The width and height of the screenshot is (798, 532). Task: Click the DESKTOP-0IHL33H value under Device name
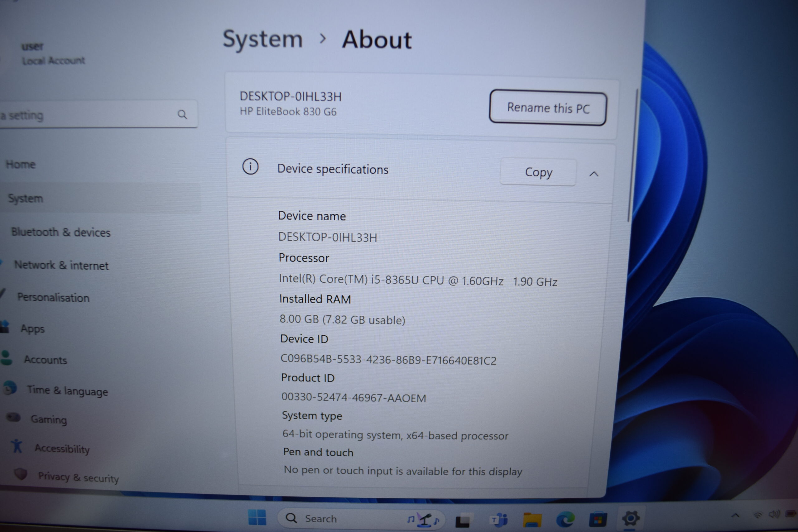327,237
